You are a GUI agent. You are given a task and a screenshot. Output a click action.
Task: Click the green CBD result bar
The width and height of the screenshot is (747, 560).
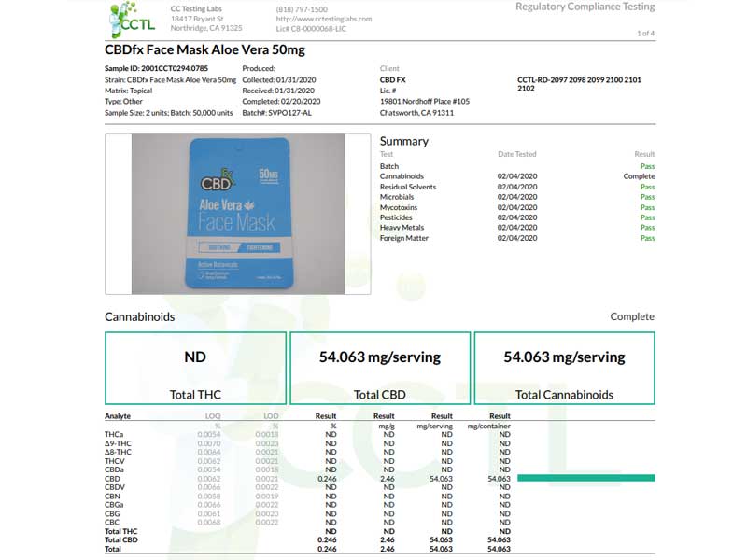[x=585, y=478]
